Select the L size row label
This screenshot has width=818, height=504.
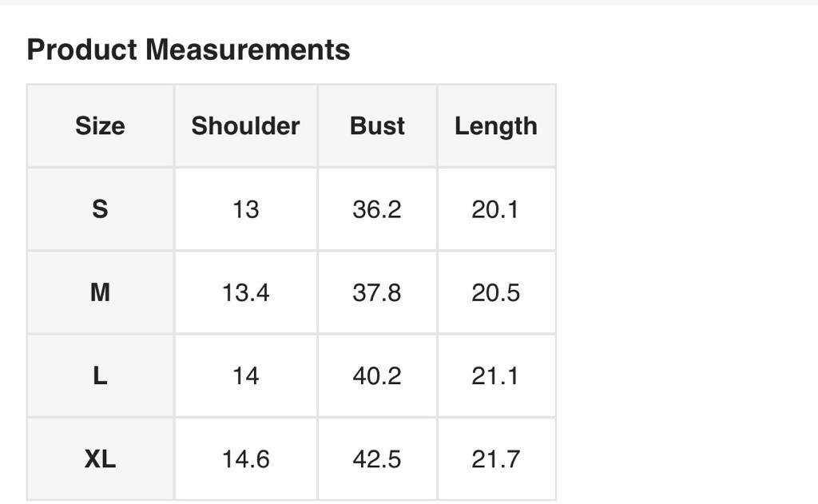point(100,375)
